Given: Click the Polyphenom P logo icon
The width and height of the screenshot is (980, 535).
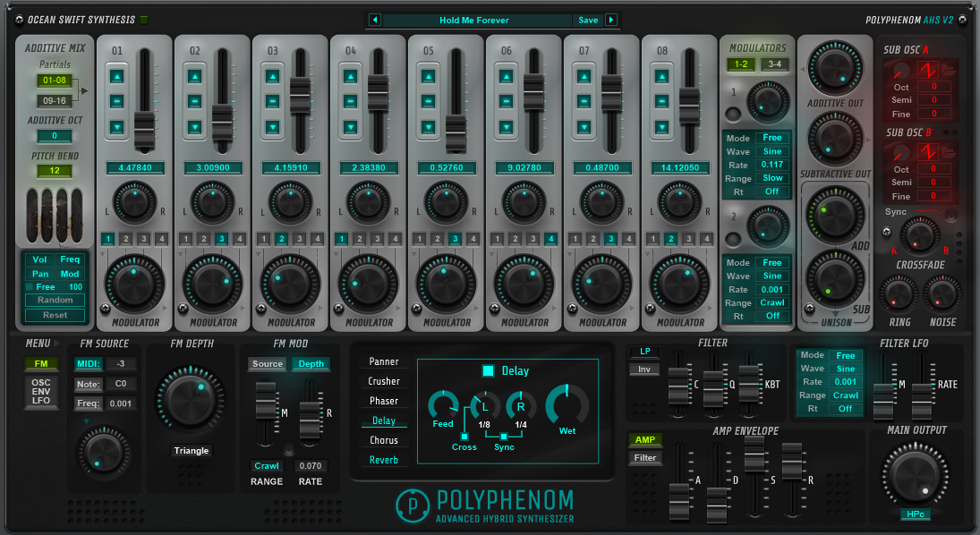Looking at the screenshot, I should (x=413, y=505).
